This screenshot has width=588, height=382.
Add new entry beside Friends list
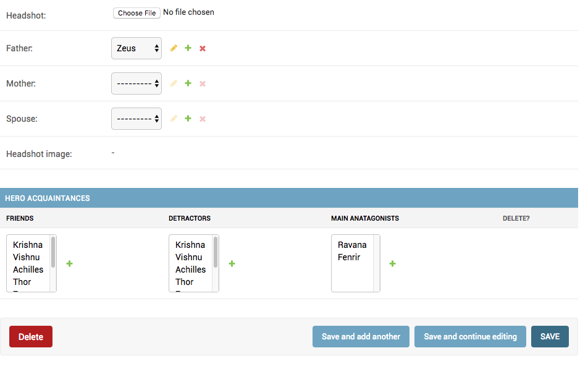pyautogui.click(x=69, y=264)
